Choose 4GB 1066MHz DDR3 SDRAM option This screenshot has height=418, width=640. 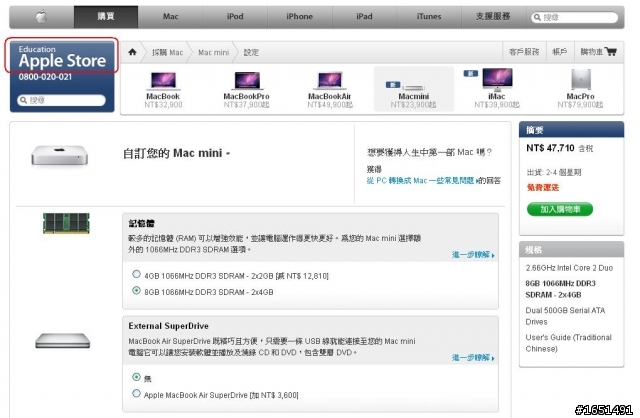[136, 274]
